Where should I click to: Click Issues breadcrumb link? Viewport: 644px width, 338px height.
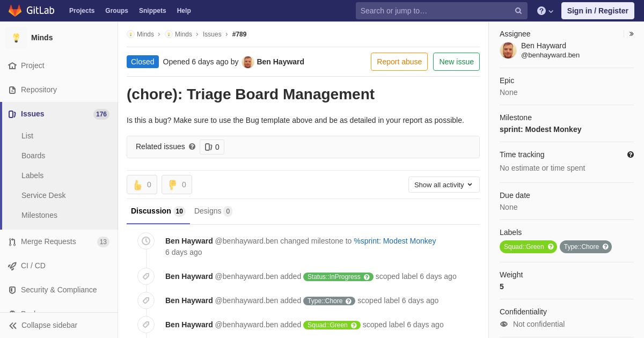click(x=212, y=34)
